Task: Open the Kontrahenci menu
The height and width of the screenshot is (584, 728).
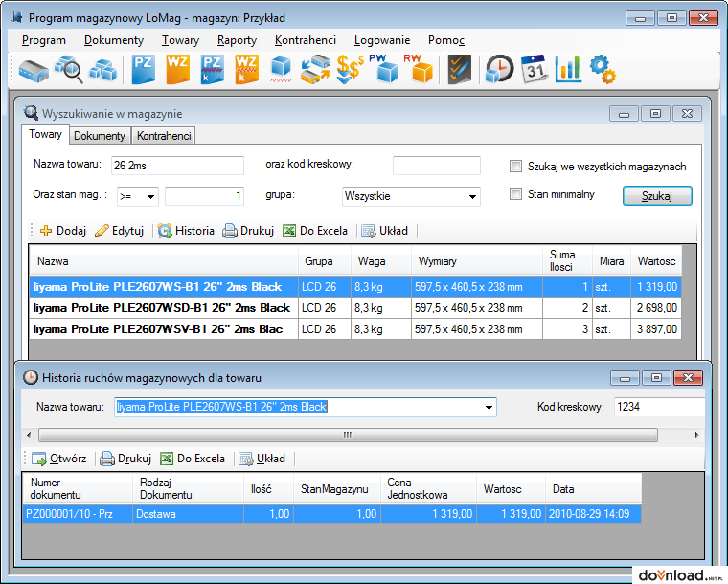Action: tap(305, 40)
